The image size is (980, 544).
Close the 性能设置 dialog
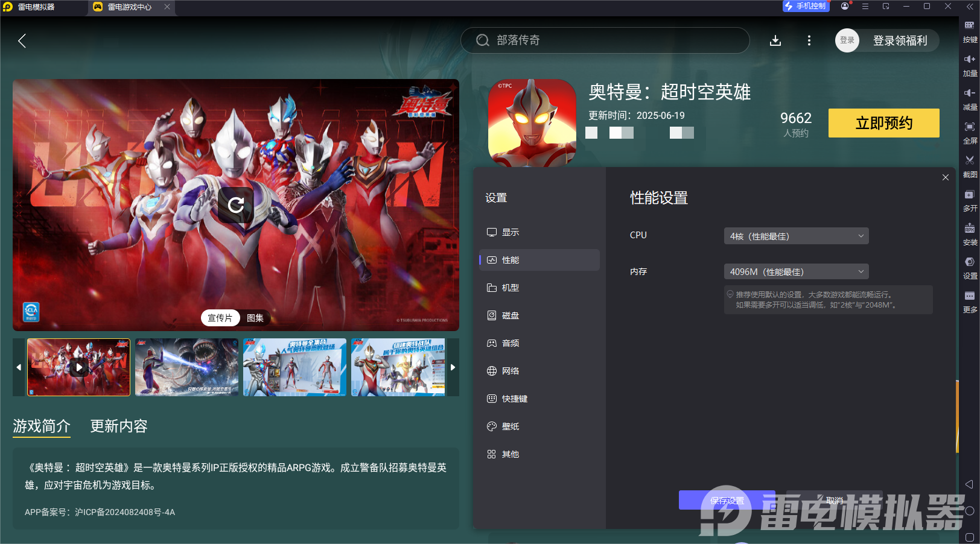946,177
